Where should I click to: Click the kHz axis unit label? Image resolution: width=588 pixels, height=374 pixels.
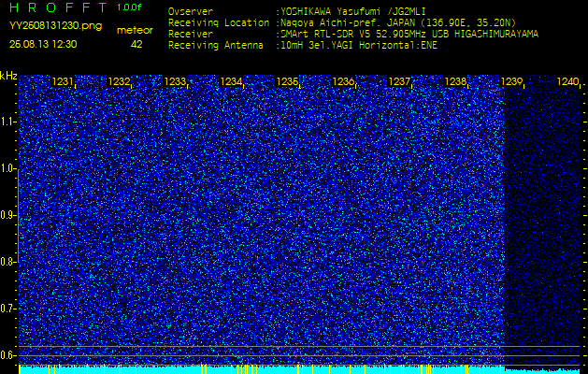point(8,76)
